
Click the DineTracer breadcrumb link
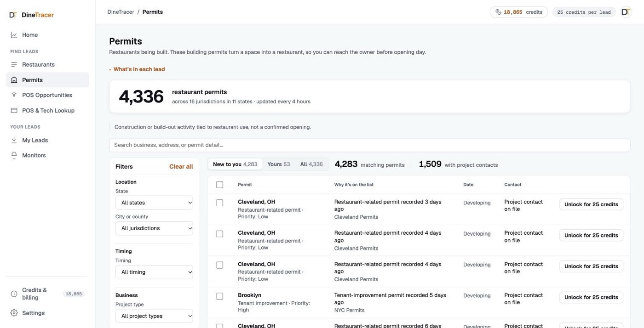tap(121, 12)
